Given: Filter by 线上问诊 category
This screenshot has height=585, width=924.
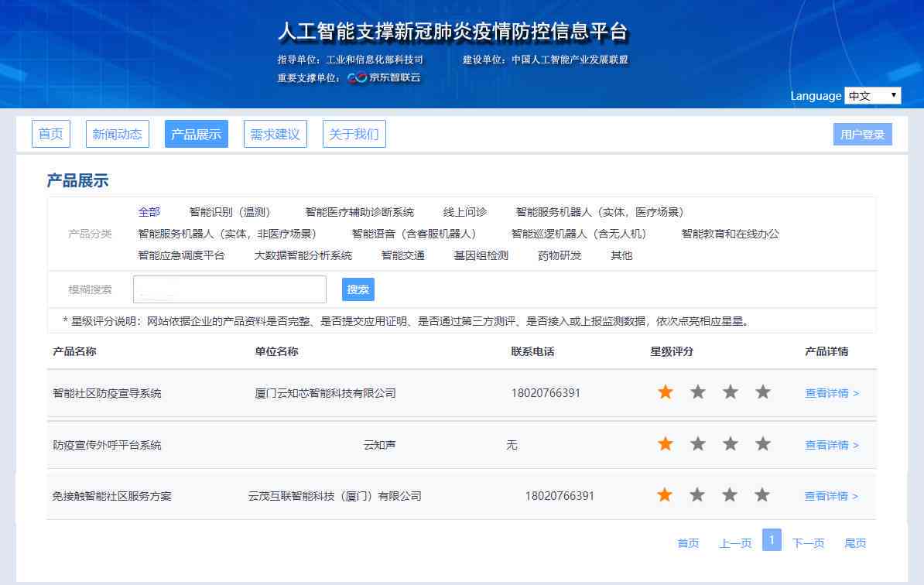Looking at the screenshot, I should [x=465, y=212].
